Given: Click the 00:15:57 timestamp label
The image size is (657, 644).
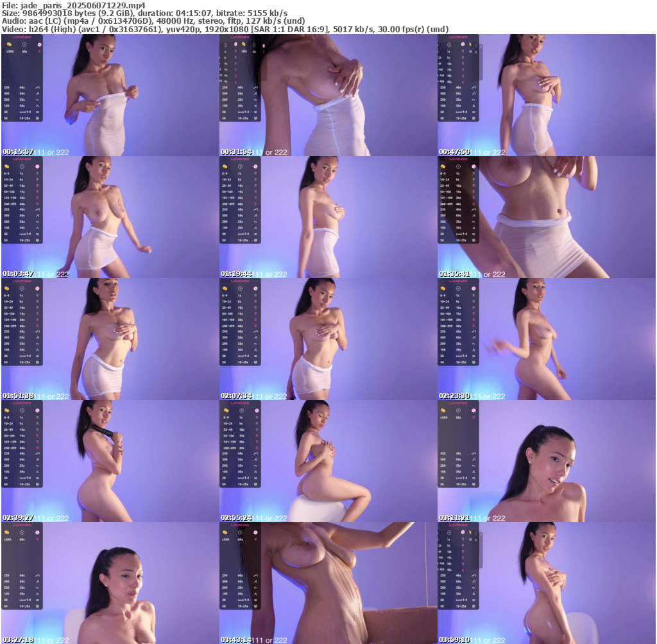Looking at the screenshot, I should pyautogui.click(x=18, y=152).
